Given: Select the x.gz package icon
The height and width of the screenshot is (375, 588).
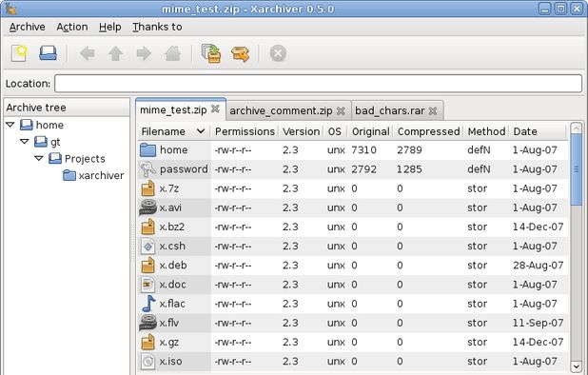Looking at the screenshot, I should point(147,342).
